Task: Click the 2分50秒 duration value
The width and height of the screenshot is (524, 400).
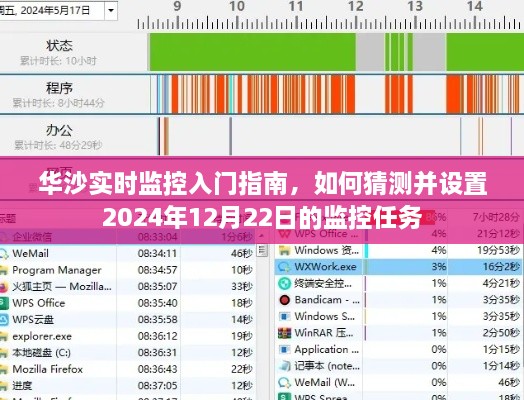Action: coord(501,333)
